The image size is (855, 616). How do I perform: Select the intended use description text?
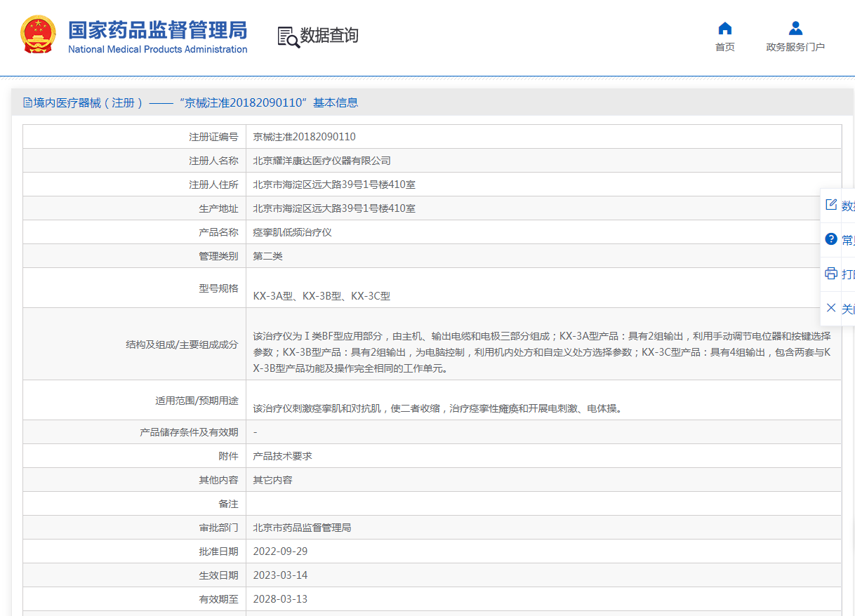[437, 408]
